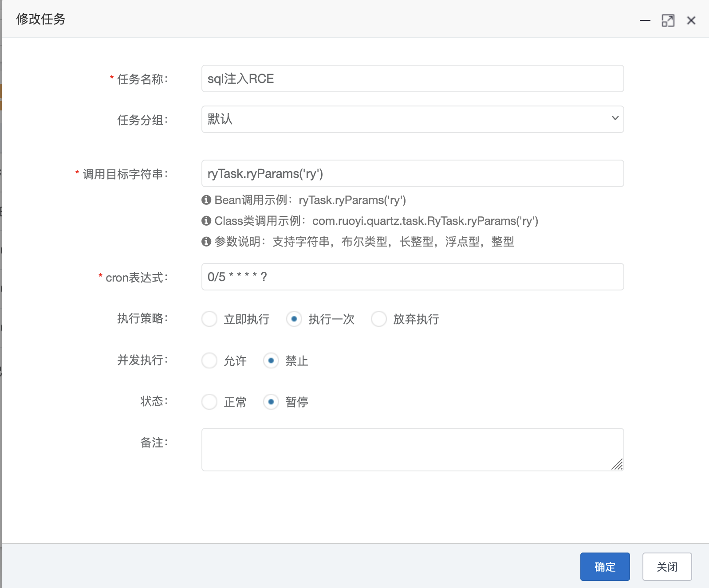Click the Bean调用示例 hint text
Viewport: 709px width, 588px height.
click(310, 200)
